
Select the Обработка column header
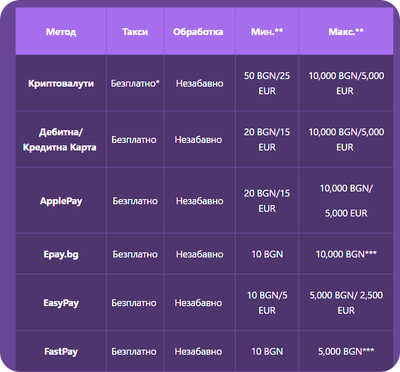coord(198,32)
